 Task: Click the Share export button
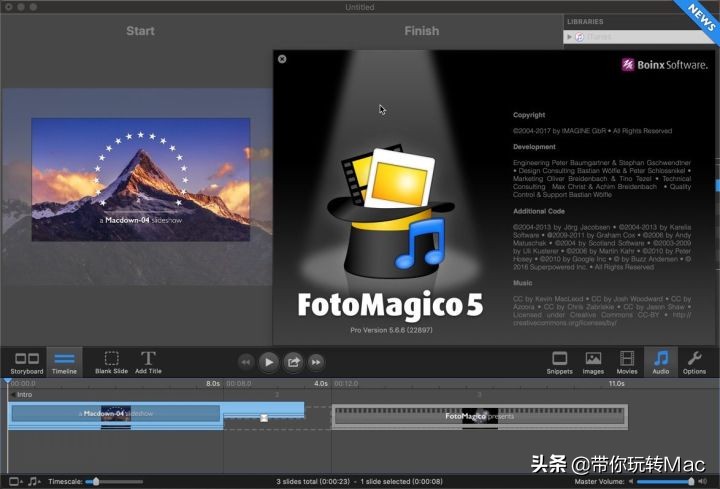click(293, 362)
